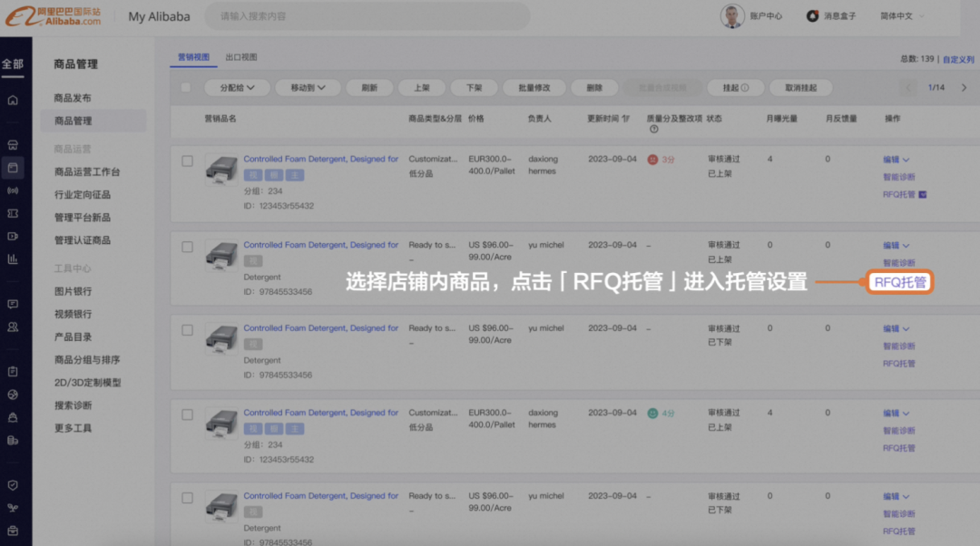
Task: Click the account avatar next to 账户中心
Action: (x=731, y=15)
